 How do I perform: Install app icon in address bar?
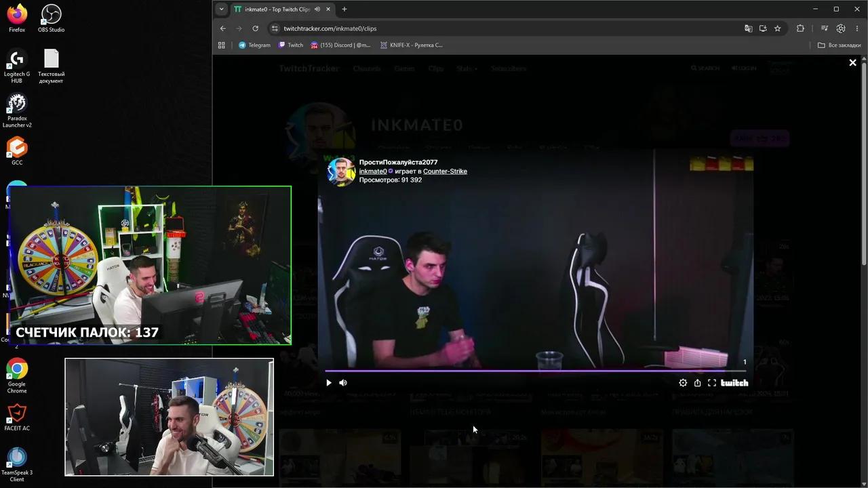763,28
